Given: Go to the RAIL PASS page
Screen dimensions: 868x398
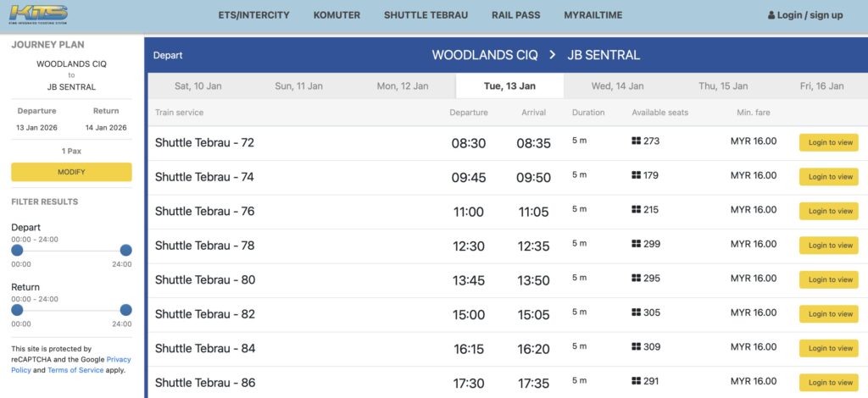Looking at the screenshot, I should 515,15.
